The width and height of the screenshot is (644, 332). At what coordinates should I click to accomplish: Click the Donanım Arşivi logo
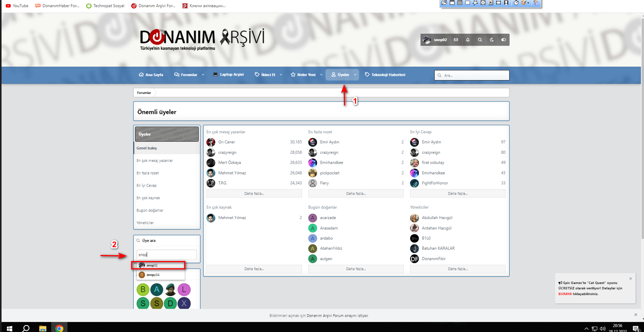pos(202,39)
